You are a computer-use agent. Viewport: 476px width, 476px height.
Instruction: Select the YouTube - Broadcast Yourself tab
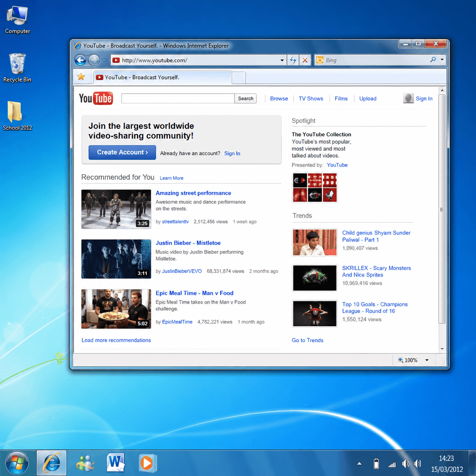162,78
